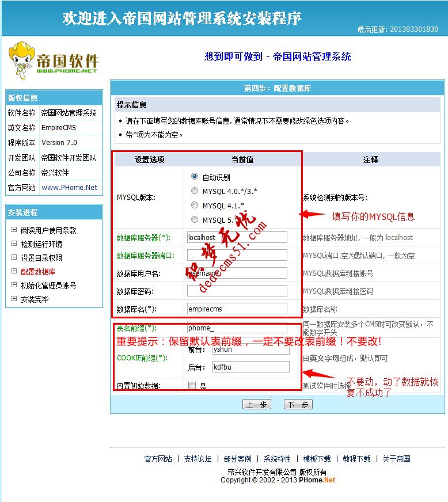The width and height of the screenshot is (448, 502).
Task: Click the EmpireCMS English name cell
Action: (x=71, y=127)
